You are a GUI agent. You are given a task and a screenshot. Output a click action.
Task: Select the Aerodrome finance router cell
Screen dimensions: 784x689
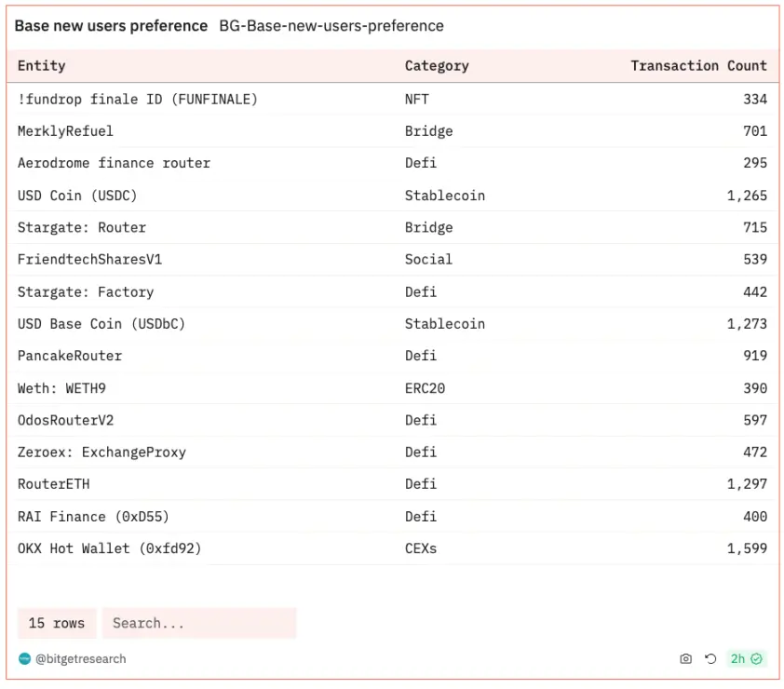tap(114, 163)
